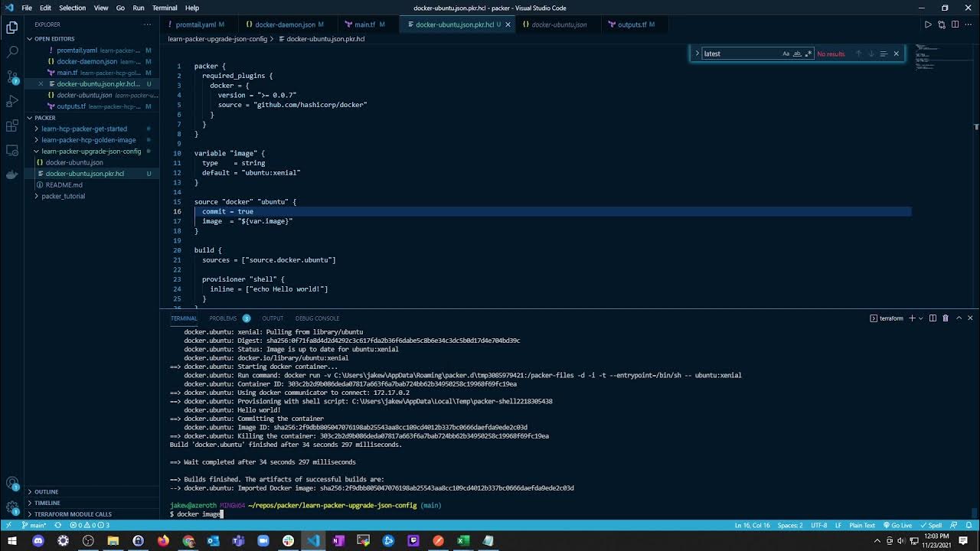Viewport: 980px width, 551px height.
Task: Split the editor to the right
Action: pos(954,24)
